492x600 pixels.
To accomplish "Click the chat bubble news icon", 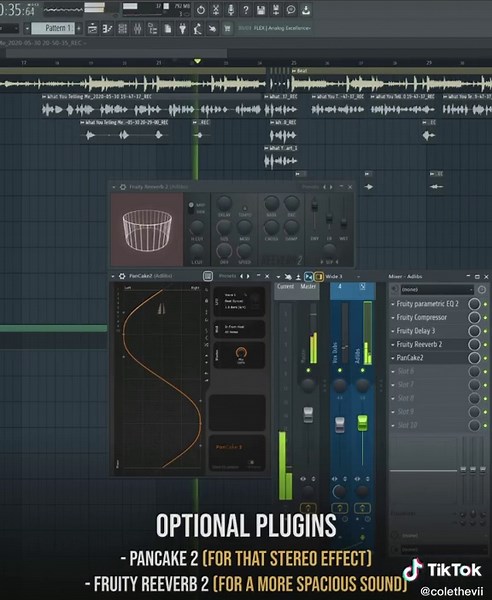I will pyautogui.click(x=291, y=10).
